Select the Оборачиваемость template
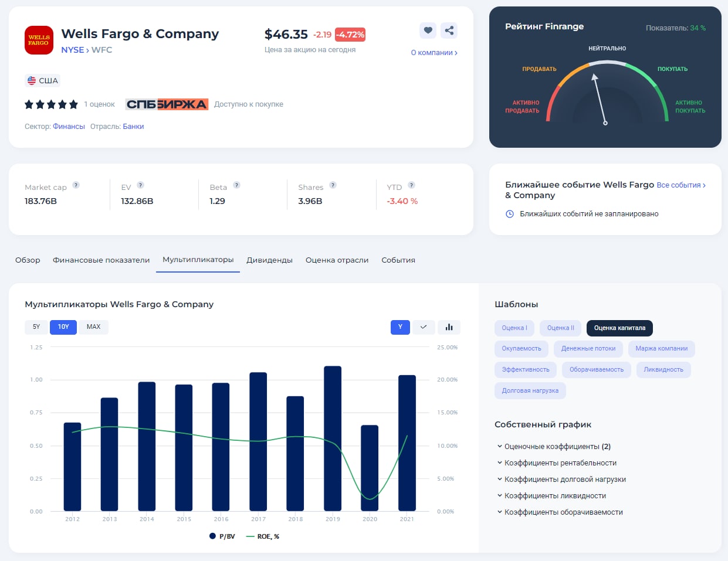The image size is (728, 561). [x=597, y=370]
